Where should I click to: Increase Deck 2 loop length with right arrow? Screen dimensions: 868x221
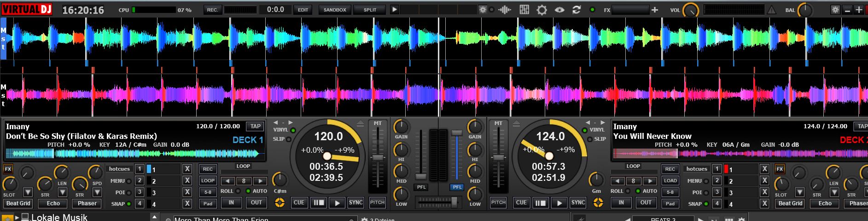(649, 181)
